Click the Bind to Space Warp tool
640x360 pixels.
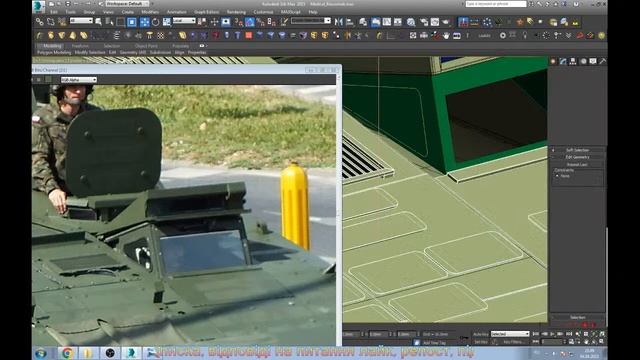(62, 22)
